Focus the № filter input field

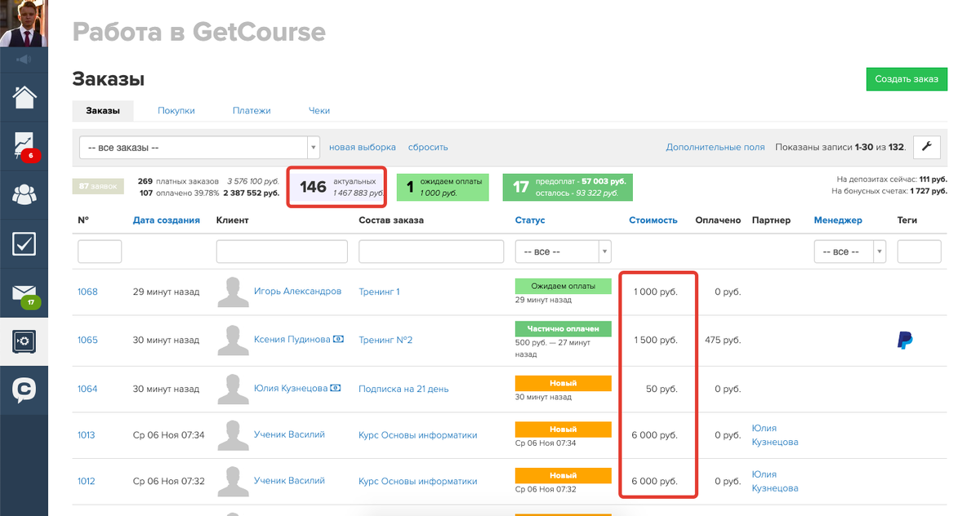(x=100, y=251)
